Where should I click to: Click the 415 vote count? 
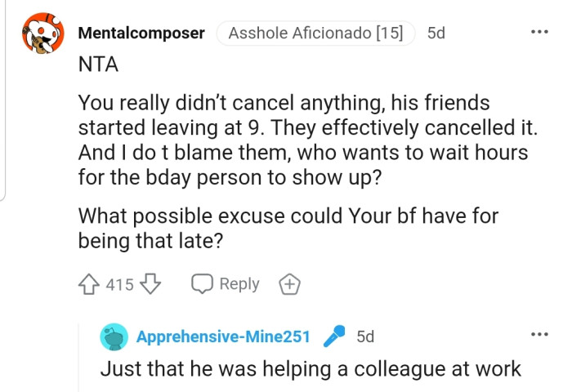pyautogui.click(x=120, y=284)
